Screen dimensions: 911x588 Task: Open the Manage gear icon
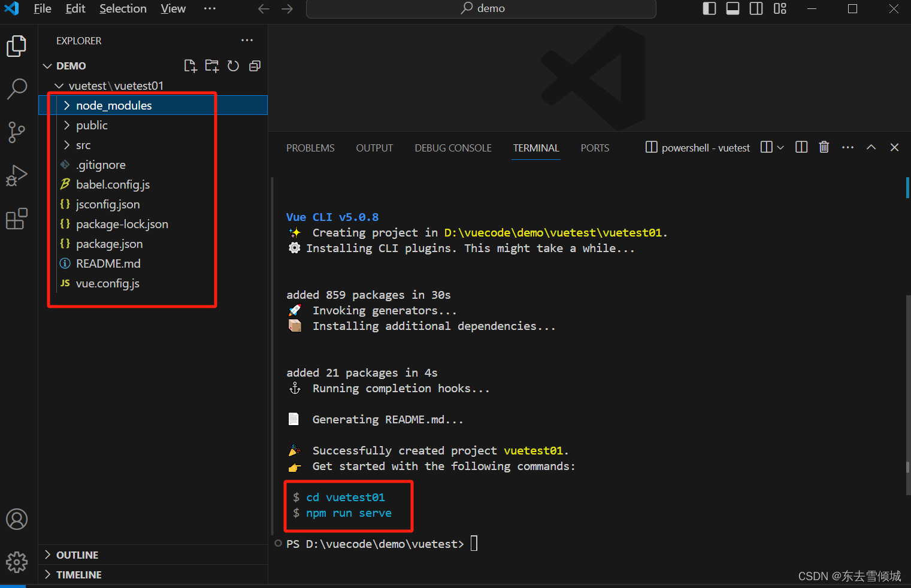pos(17,562)
